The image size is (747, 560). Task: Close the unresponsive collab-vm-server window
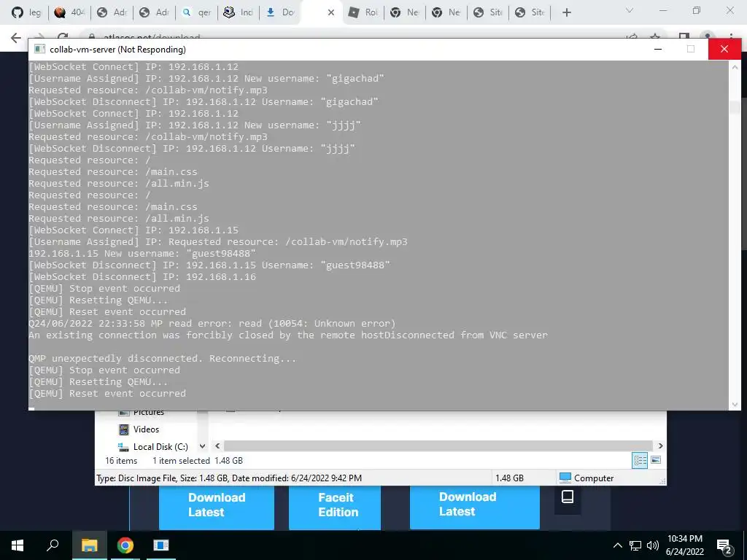[724, 49]
